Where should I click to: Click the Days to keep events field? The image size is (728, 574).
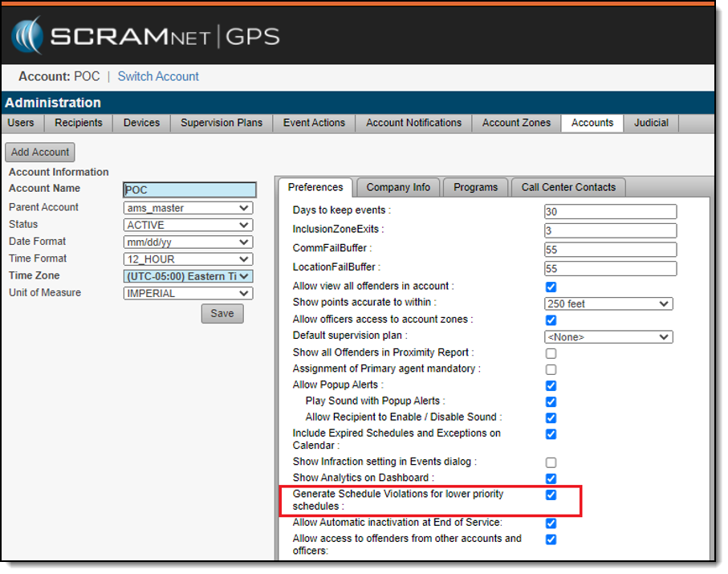coord(610,212)
